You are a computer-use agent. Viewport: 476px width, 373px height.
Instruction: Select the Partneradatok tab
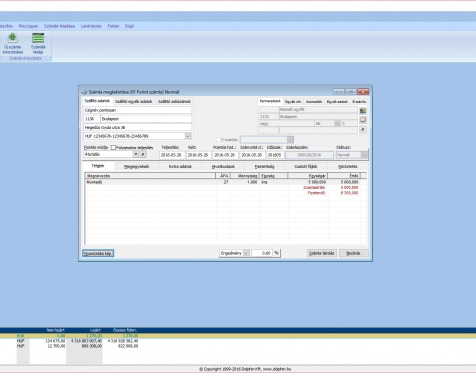pos(270,101)
